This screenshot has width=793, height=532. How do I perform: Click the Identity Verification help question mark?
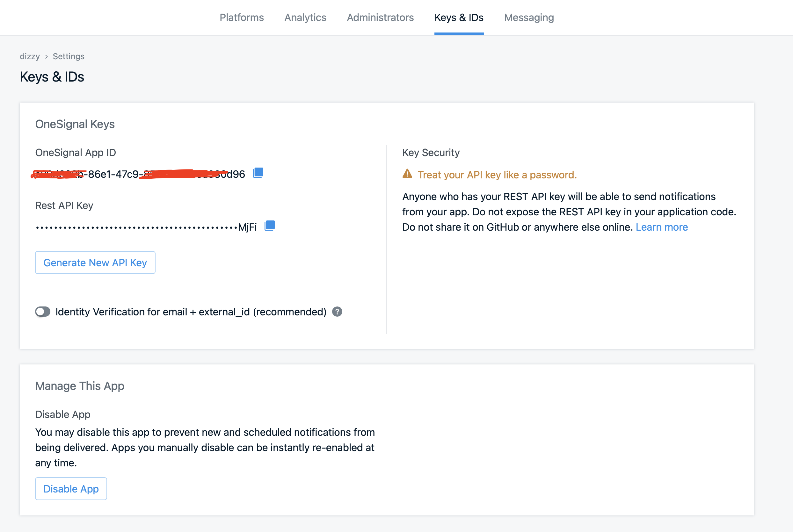tap(337, 312)
